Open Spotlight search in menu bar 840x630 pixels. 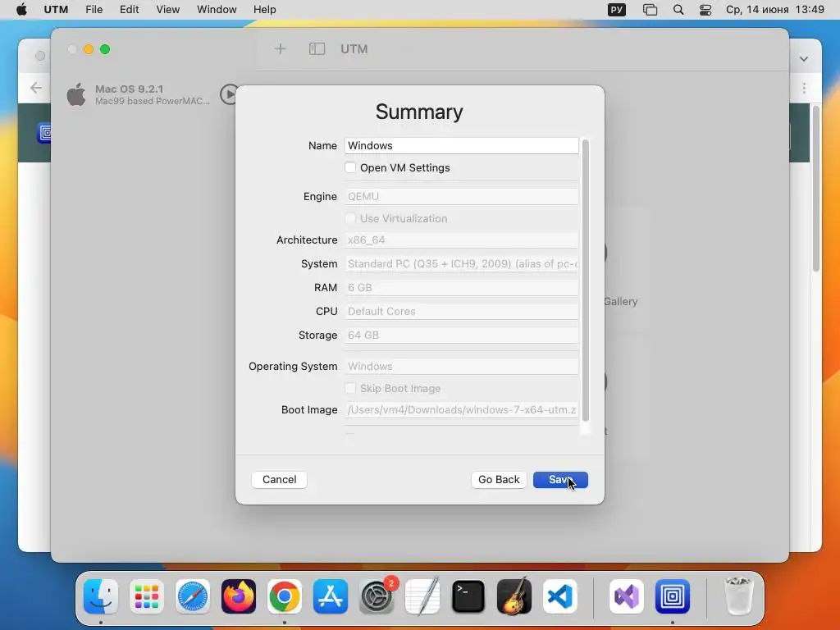coord(678,10)
